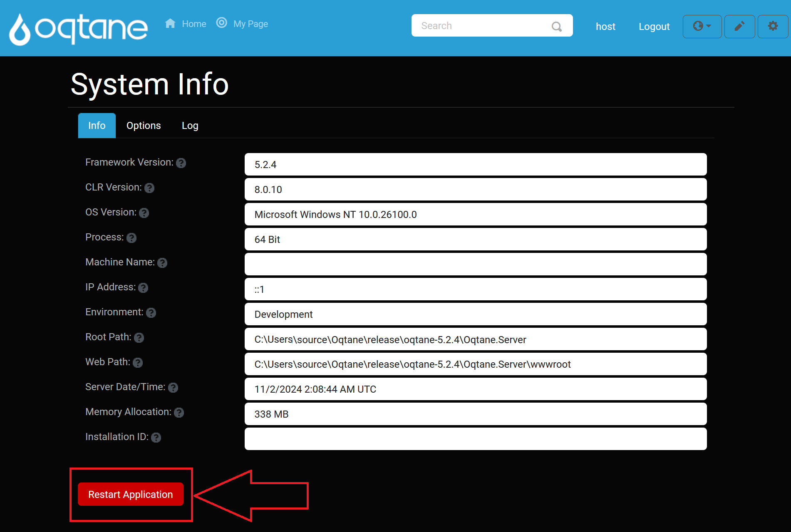This screenshot has width=791, height=532.
Task: Click the System Info page title
Action: [150, 84]
